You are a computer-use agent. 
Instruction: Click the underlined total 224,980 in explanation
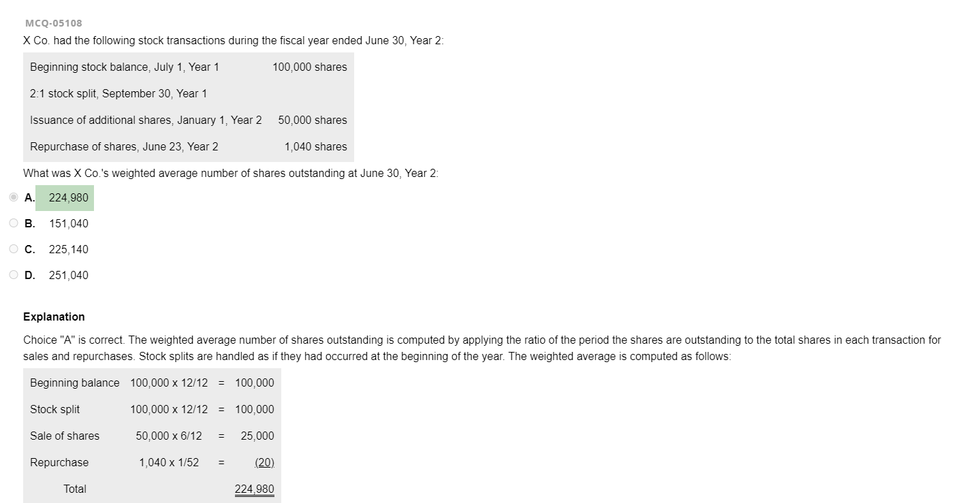[x=254, y=489]
